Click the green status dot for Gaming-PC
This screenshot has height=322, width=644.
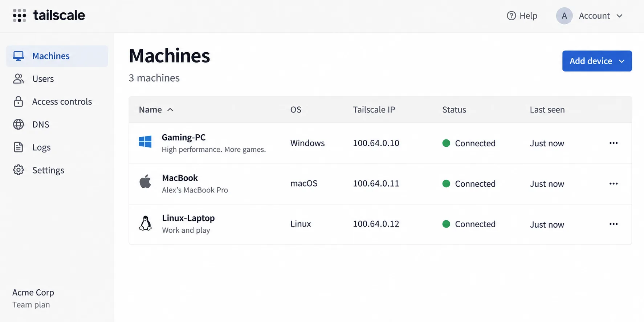click(x=446, y=143)
